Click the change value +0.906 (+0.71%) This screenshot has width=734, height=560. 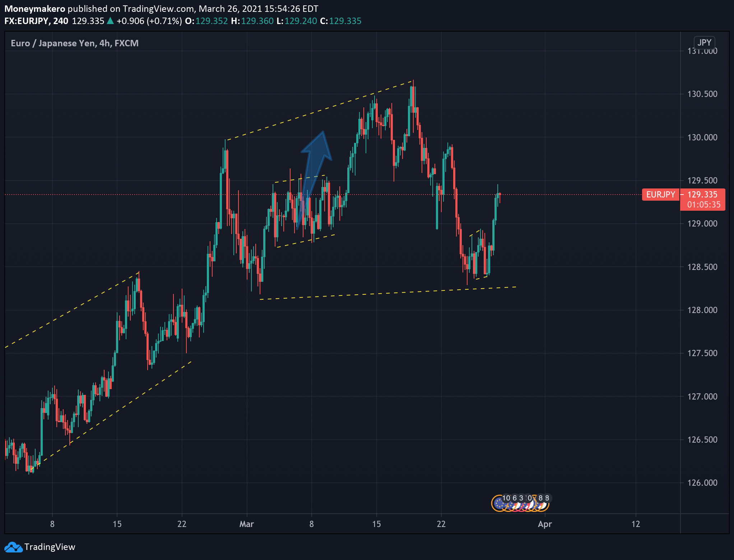149,21
